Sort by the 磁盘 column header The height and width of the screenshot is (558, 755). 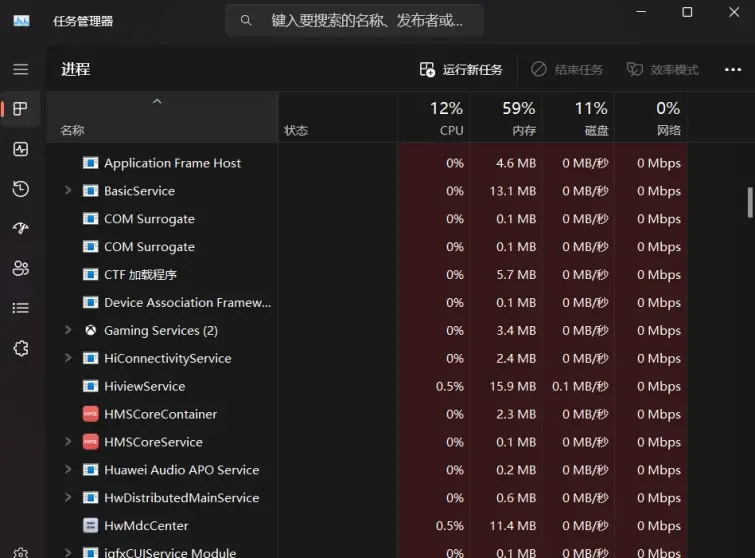578,117
